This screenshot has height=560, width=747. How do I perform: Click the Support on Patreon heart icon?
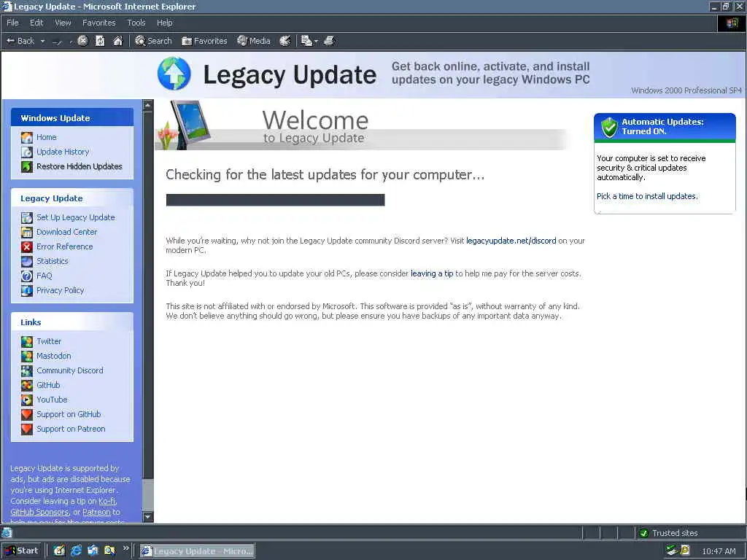[x=27, y=429]
